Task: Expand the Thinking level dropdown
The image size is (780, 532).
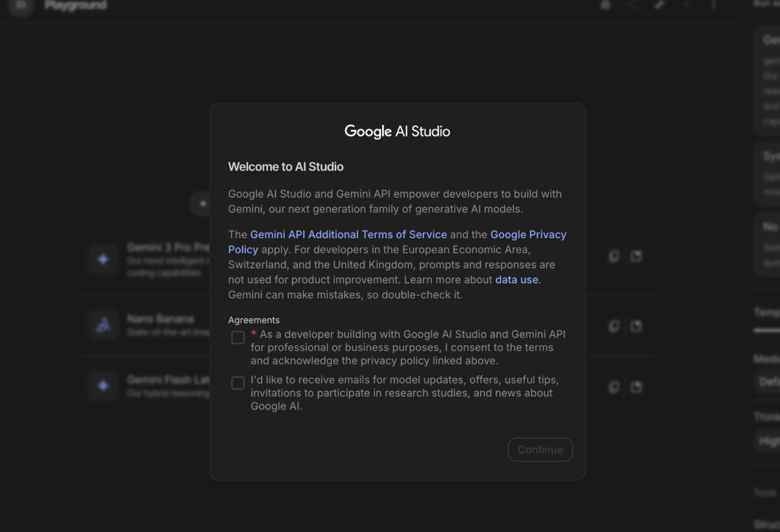Action: click(x=768, y=441)
